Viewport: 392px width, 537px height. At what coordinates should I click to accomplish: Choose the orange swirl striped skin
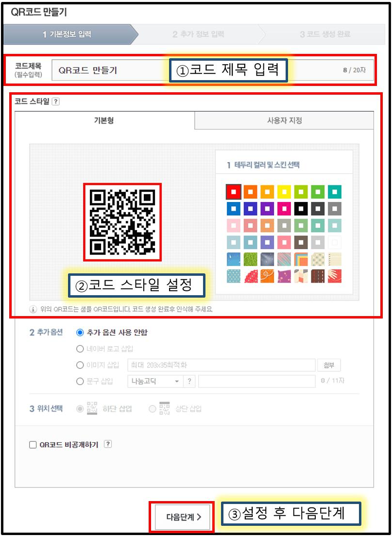(267, 276)
